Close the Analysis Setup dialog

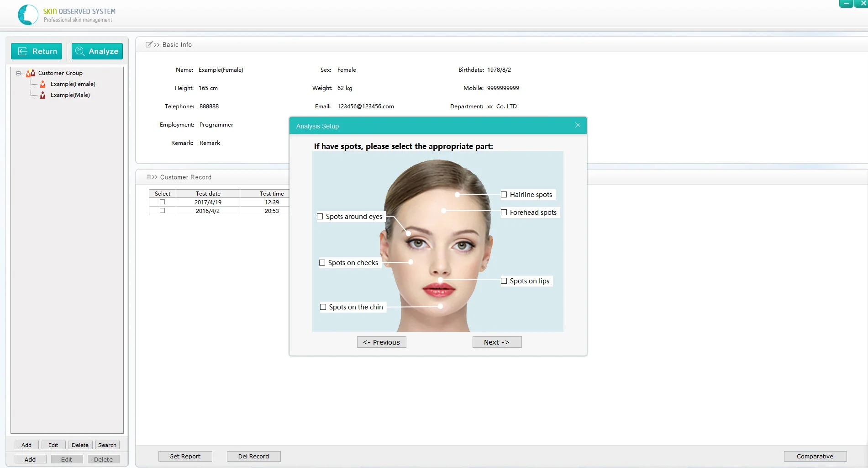[578, 125]
